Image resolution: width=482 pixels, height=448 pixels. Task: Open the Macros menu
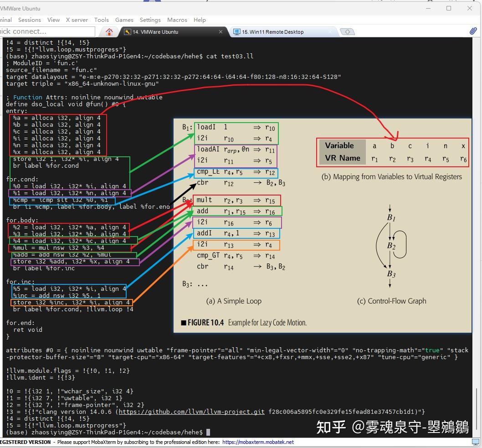tap(177, 20)
